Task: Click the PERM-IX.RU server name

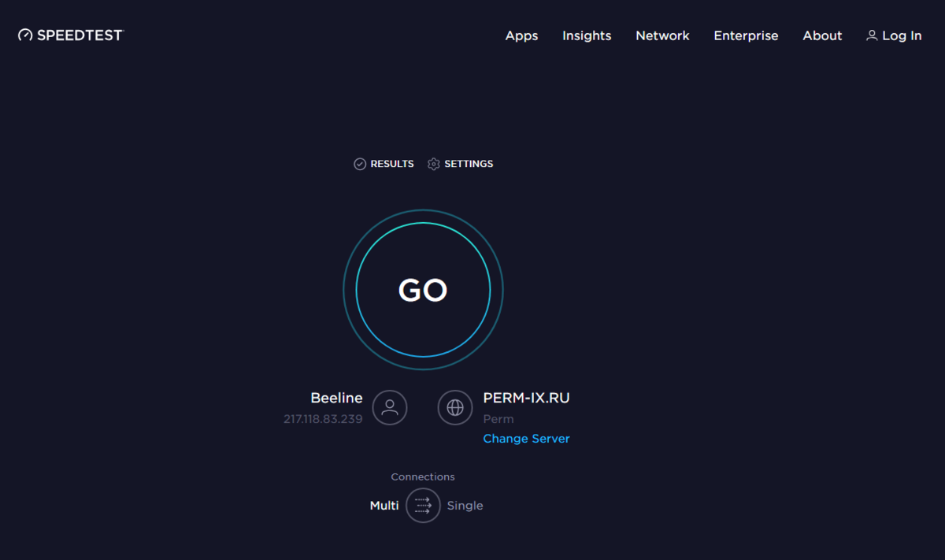Action: [x=526, y=399]
